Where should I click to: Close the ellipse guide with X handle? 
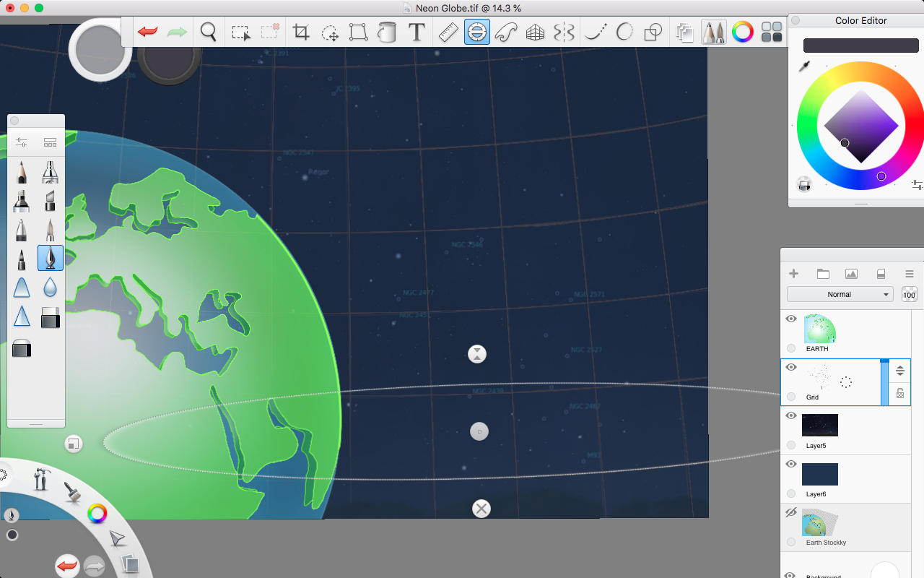click(x=481, y=509)
